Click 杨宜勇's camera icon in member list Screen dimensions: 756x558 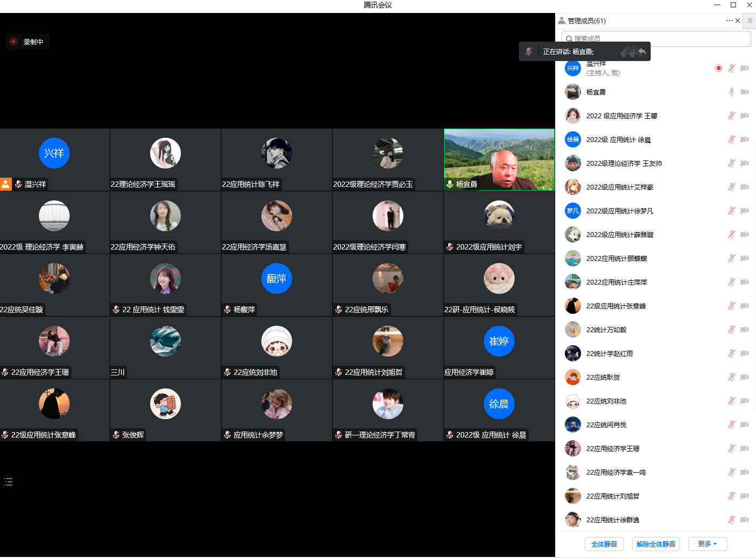click(745, 92)
